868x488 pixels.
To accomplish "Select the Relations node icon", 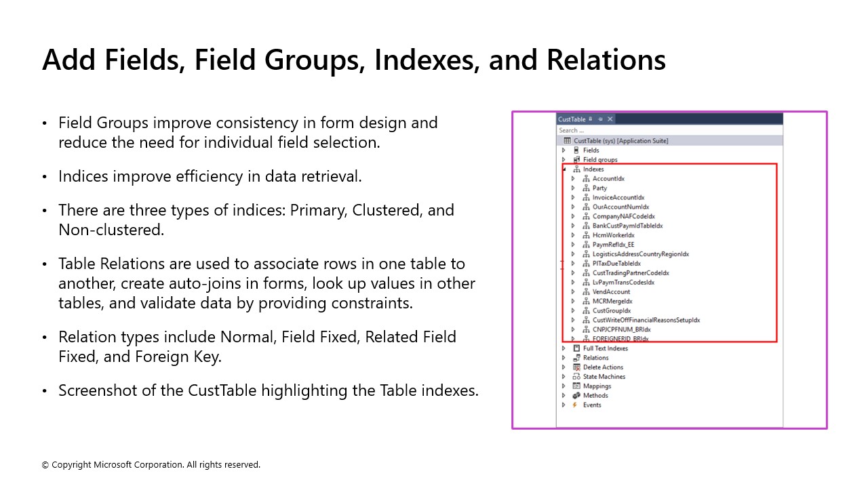I will pyautogui.click(x=577, y=357).
